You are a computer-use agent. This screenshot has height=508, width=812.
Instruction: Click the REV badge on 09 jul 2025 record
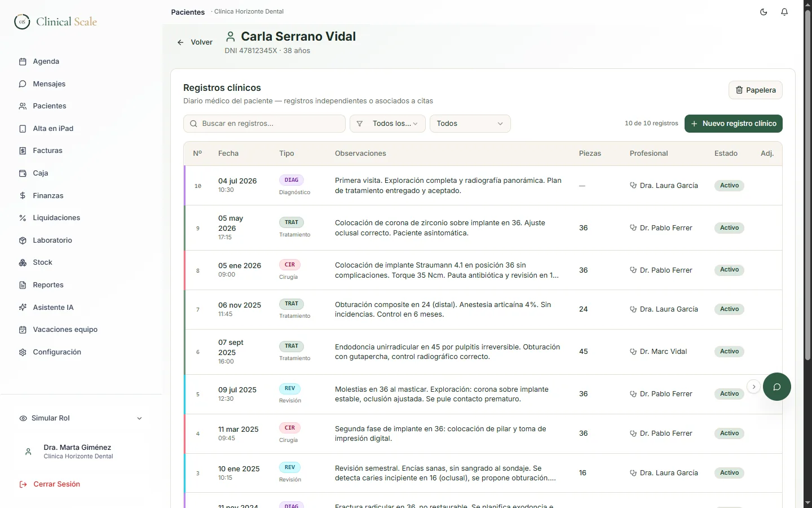tap(290, 388)
